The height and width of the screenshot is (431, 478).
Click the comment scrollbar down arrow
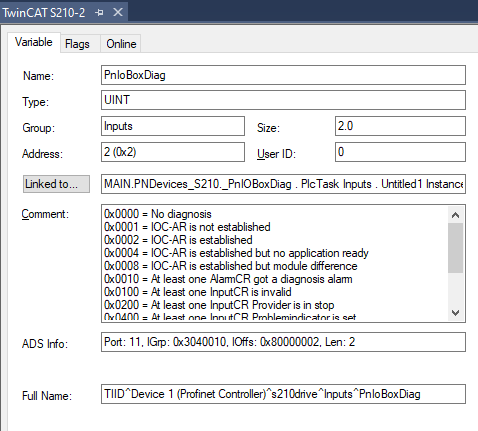[x=455, y=313]
